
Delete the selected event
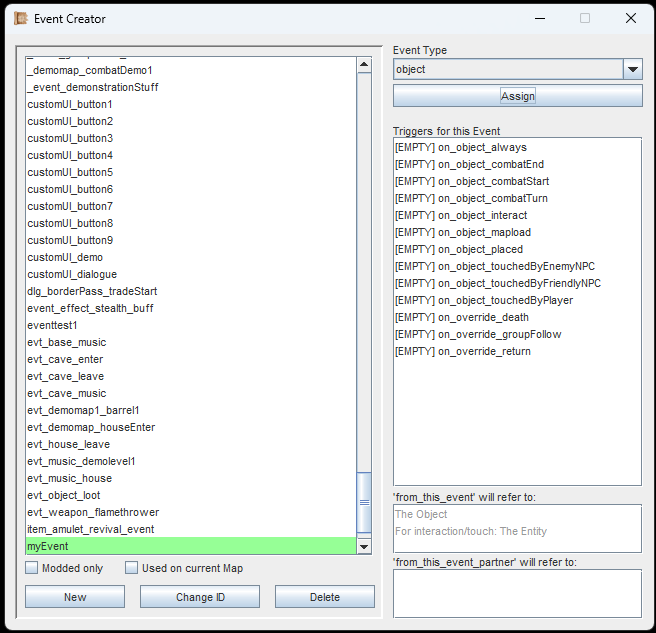pos(325,597)
